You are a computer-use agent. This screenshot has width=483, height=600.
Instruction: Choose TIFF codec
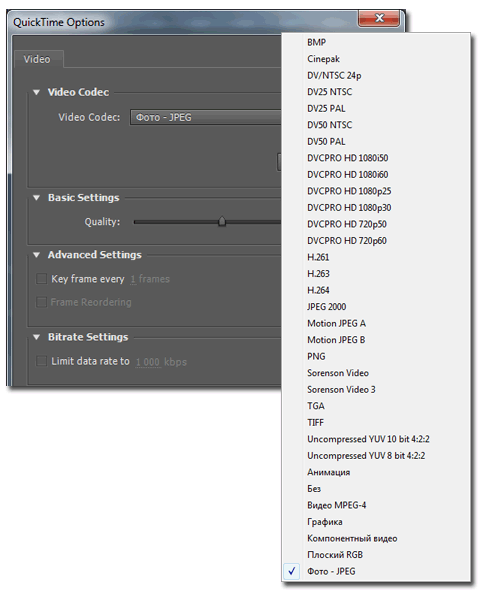point(376,422)
